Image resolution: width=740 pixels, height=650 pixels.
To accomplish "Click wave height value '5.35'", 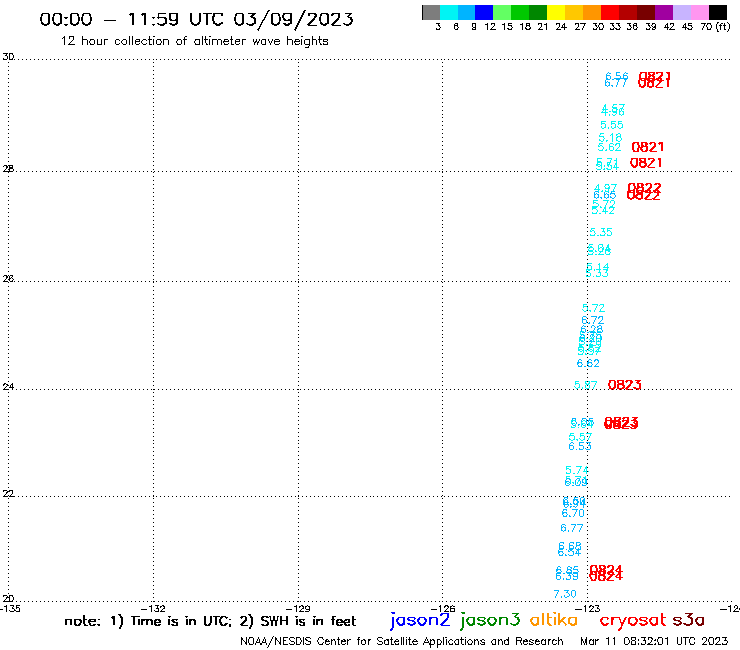I will tap(601, 232).
